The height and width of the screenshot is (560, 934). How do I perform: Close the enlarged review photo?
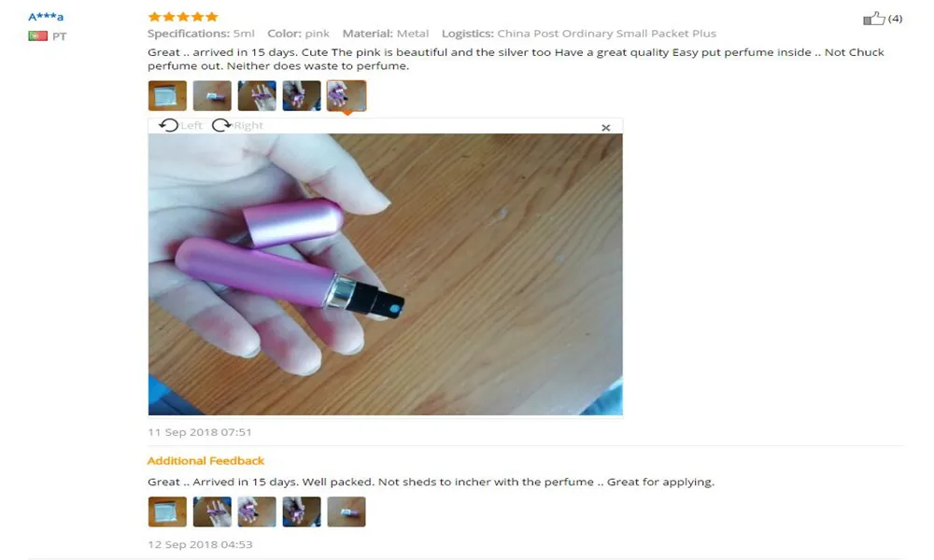[x=606, y=127]
